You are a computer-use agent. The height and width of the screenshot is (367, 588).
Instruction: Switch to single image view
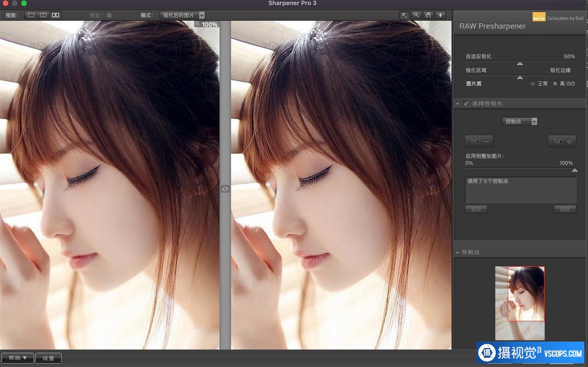[31, 15]
